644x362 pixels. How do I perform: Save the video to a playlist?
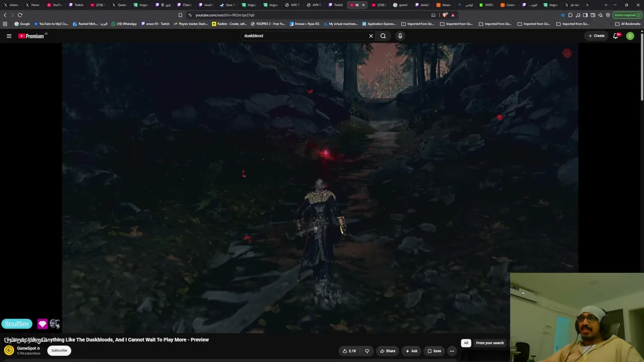tap(434, 351)
